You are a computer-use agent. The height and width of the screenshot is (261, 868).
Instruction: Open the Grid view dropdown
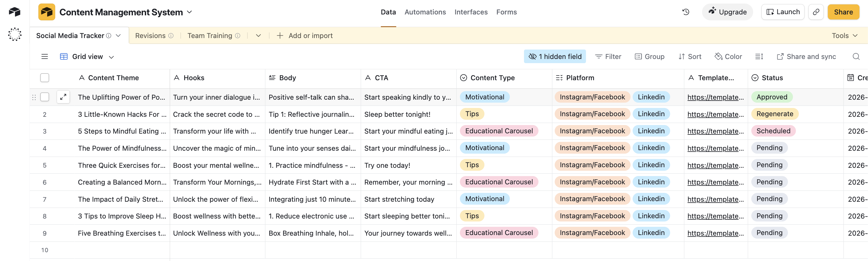87,57
